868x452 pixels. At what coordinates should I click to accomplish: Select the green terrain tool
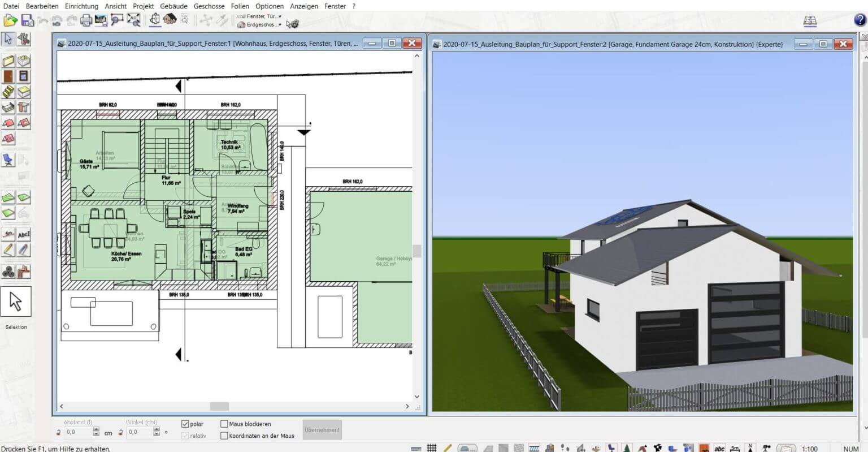click(8, 197)
